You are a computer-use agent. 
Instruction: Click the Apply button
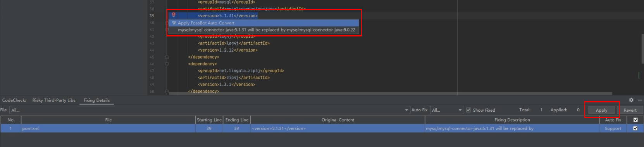601,110
